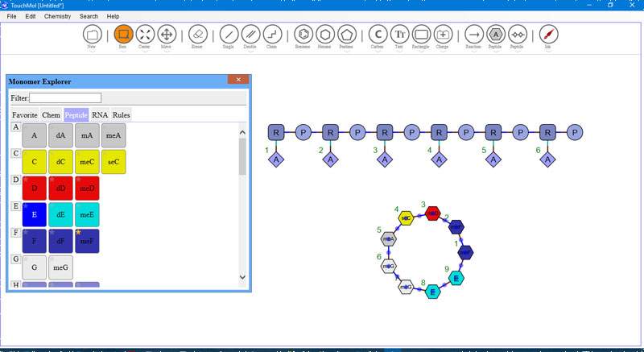Click the New document tool icon
This screenshot has height=352, width=644.
(x=92, y=35)
